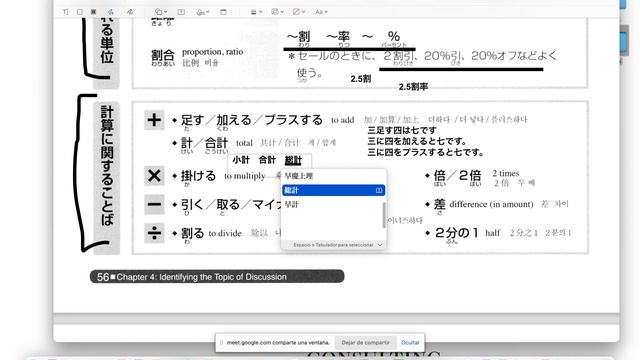Open the Sign signature dropdown

(x=203, y=12)
